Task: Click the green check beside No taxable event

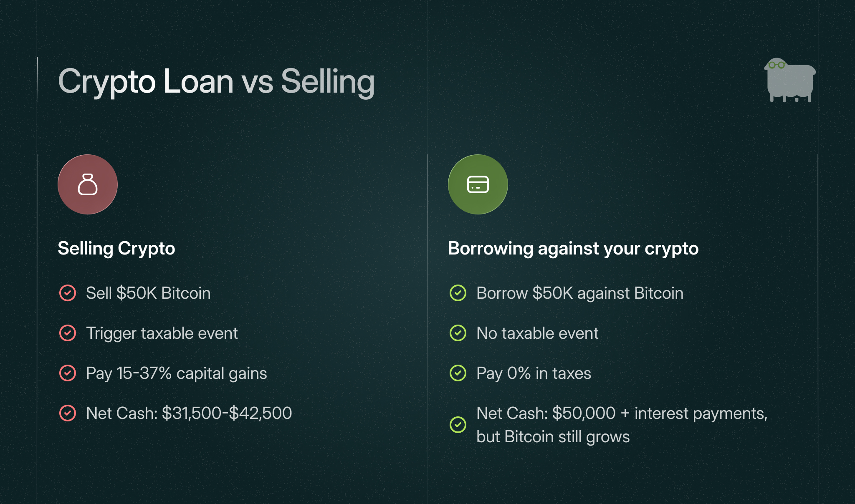Action: pyautogui.click(x=458, y=333)
